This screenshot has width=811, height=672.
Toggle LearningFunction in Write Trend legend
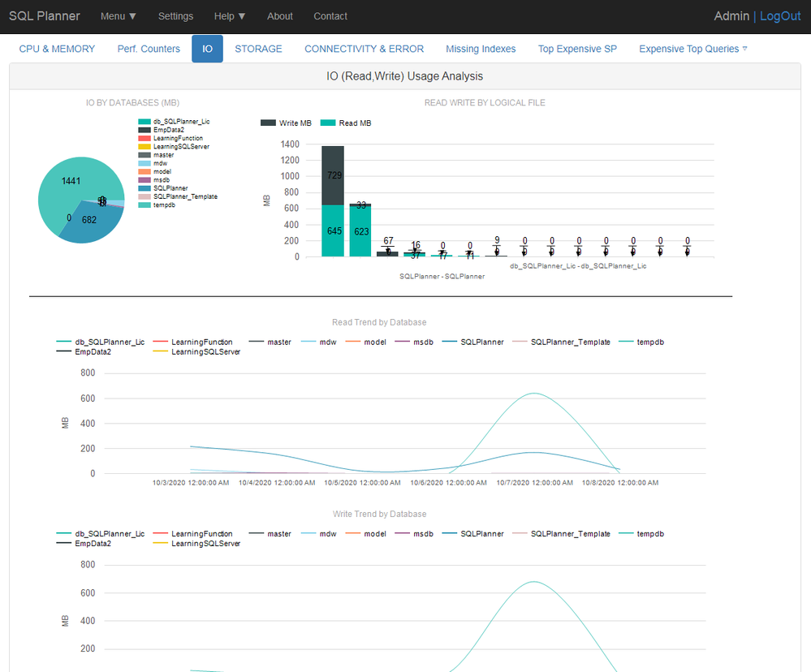pos(192,533)
